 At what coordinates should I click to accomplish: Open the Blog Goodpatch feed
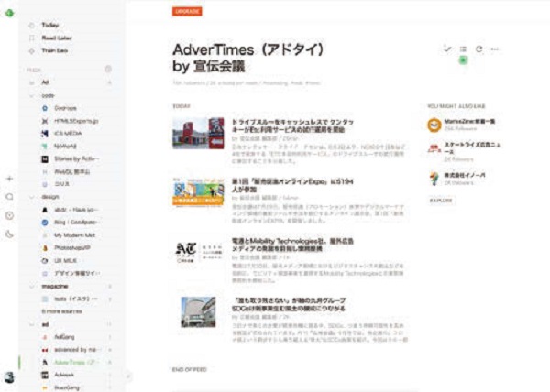77,223
